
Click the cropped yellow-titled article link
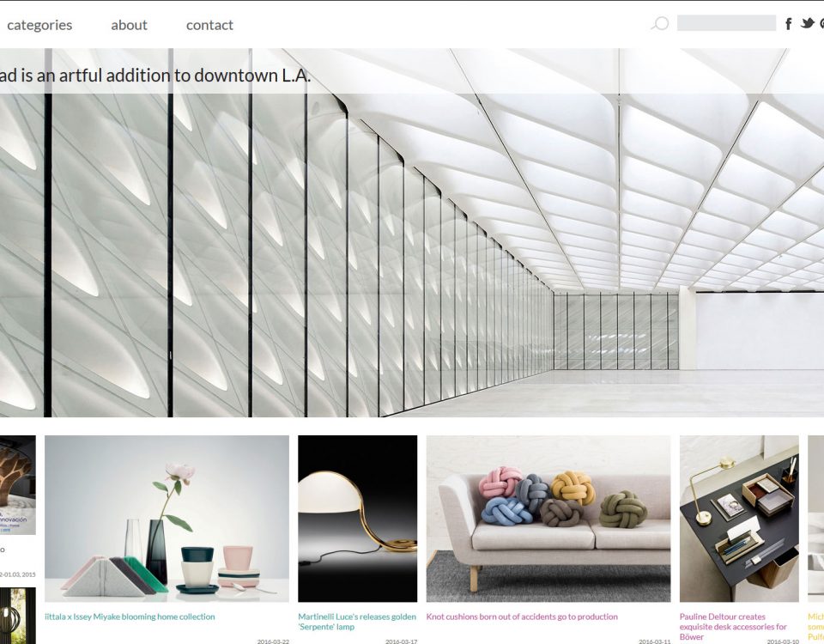815,627
